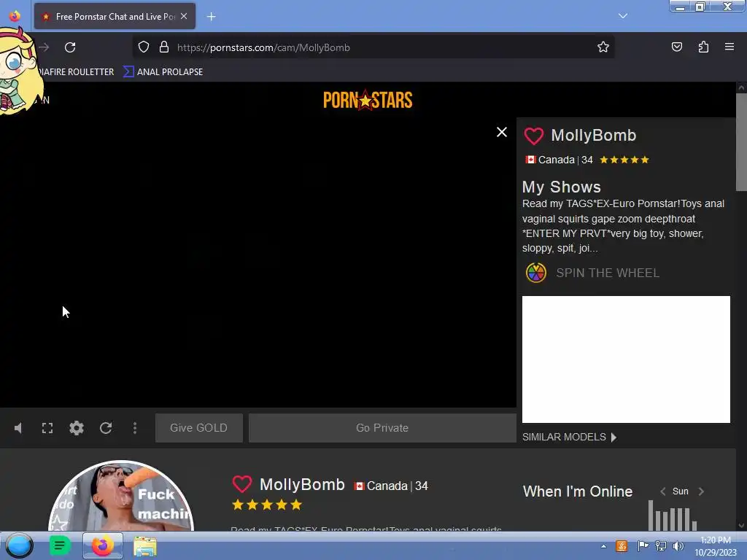Viewport: 747px width, 560px height.
Task: Click the My Shows heading
Action: (x=561, y=187)
